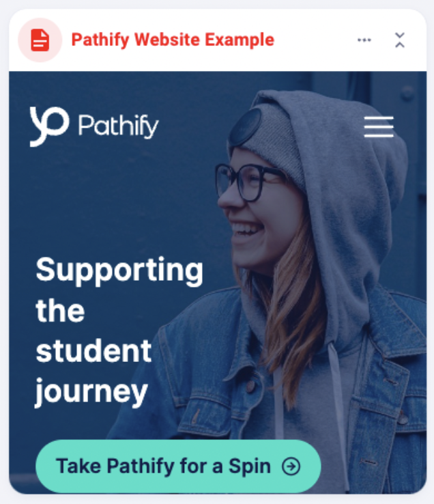434x504 pixels.
Task: Click the woman's glasses in hero image
Action: pyautogui.click(x=249, y=182)
